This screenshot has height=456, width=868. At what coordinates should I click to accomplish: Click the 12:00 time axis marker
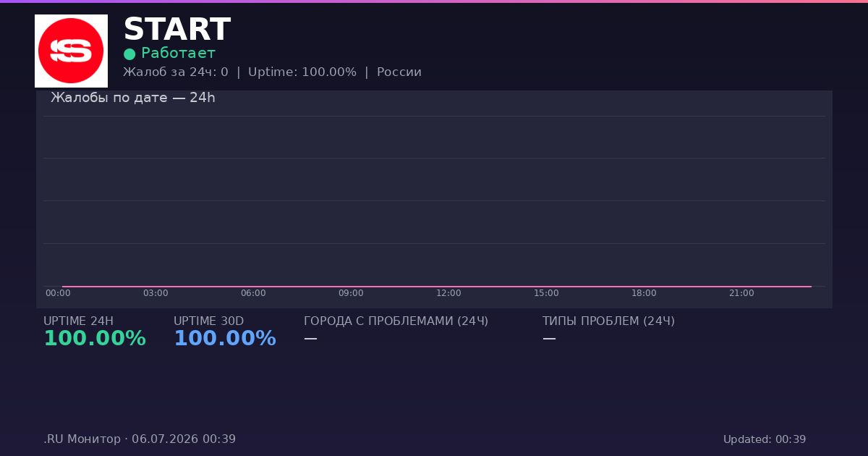[448, 293]
